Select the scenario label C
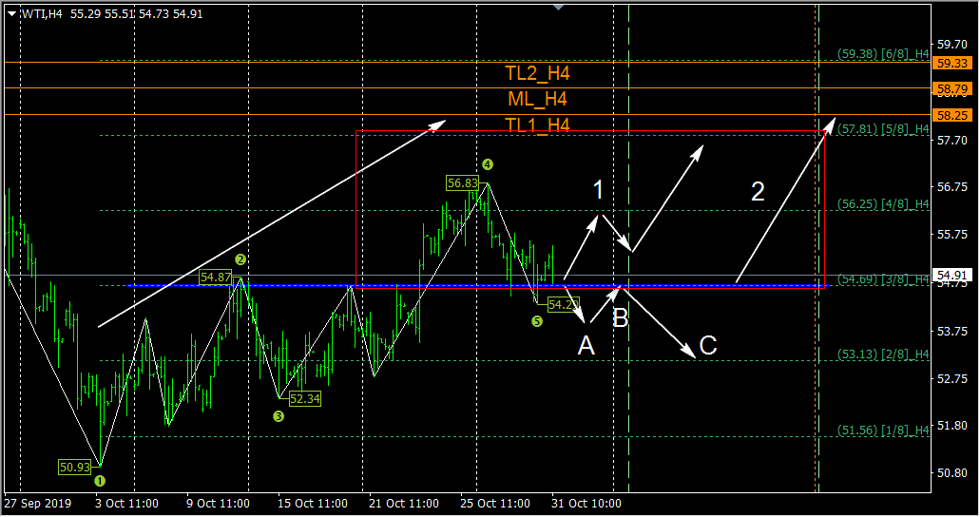This screenshot has height=517, width=980. tap(707, 346)
